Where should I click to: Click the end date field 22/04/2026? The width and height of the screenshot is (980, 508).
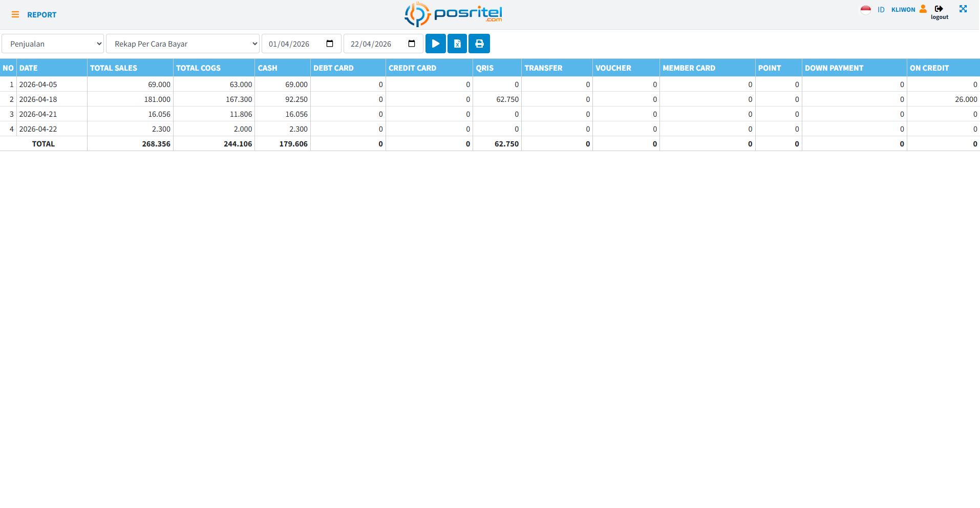click(384, 44)
